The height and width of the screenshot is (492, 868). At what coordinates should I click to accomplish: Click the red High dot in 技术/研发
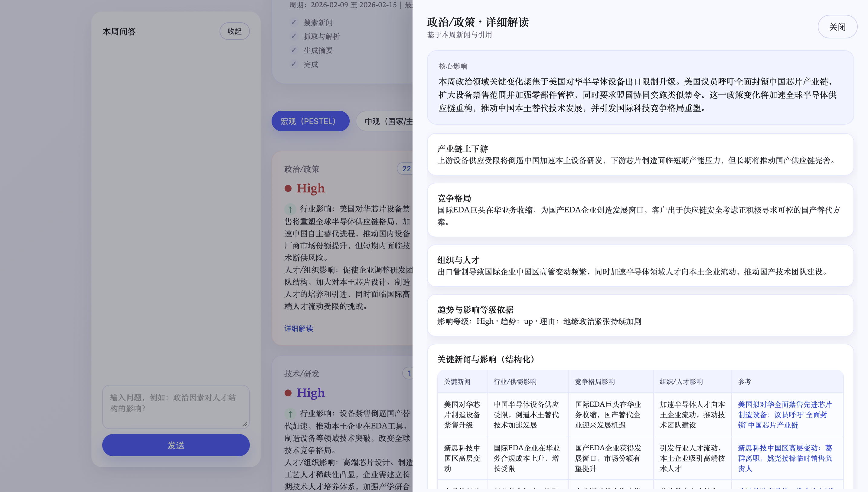[x=288, y=393]
